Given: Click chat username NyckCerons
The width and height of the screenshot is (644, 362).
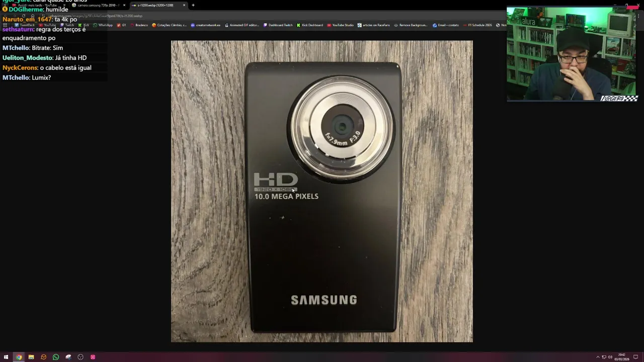Looking at the screenshot, I should coord(20,68).
